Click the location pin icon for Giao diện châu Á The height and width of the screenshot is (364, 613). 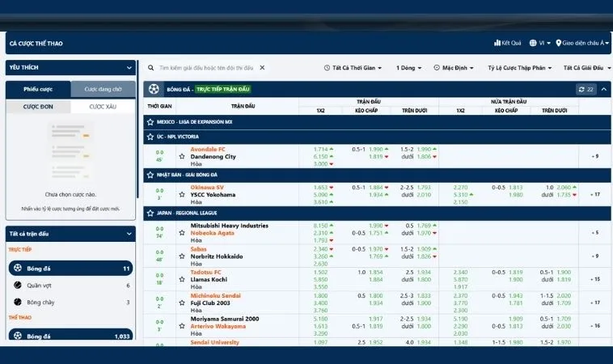[x=558, y=43]
